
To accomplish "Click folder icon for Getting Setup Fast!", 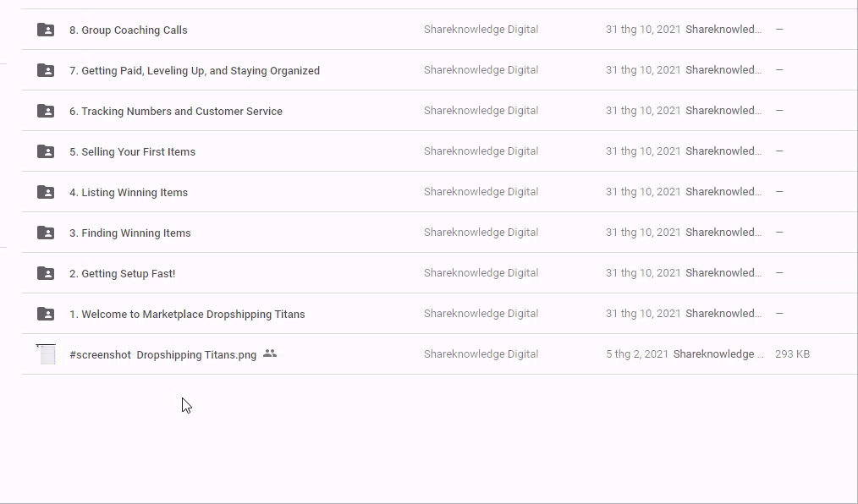I will tap(46, 273).
